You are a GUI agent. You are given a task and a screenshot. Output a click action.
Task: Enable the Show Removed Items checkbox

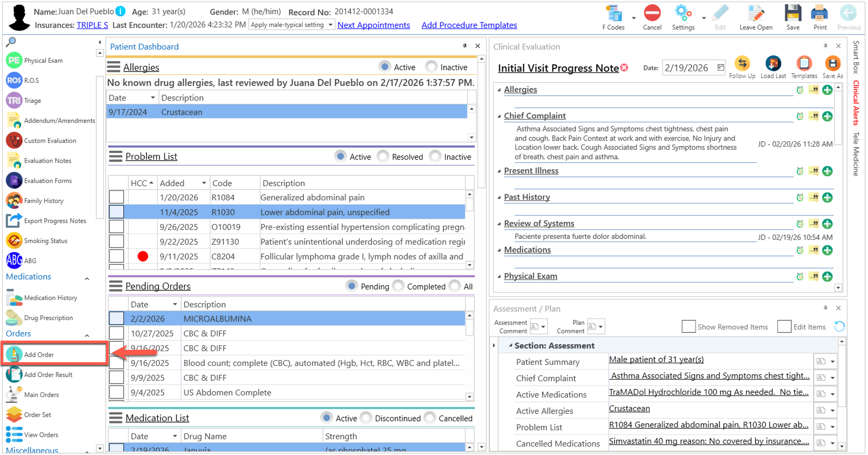tap(688, 326)
